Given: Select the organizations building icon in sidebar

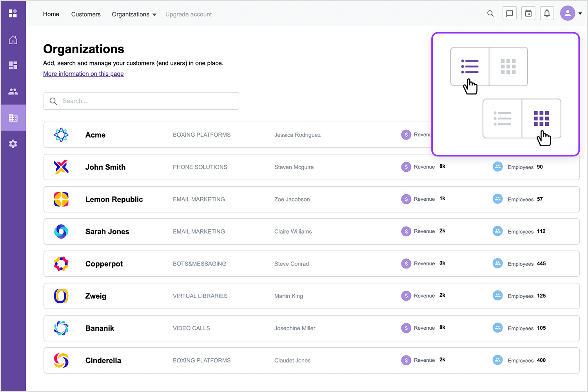Looking at the screenshot, I should 13,118.
